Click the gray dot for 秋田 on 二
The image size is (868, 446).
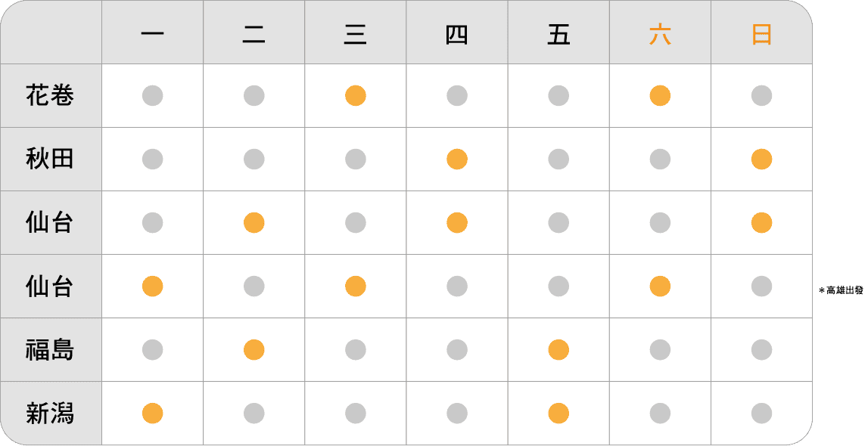(254, 160)
